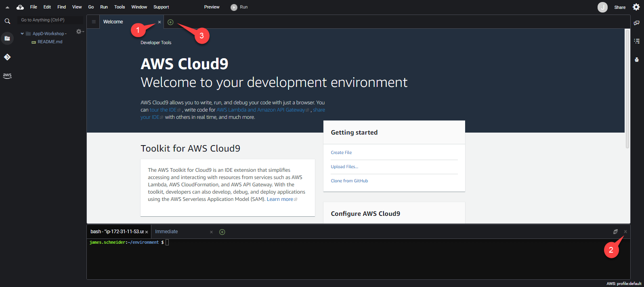Open the Tools menu
This screenshot has width=644, height=287.
[120, 7]
